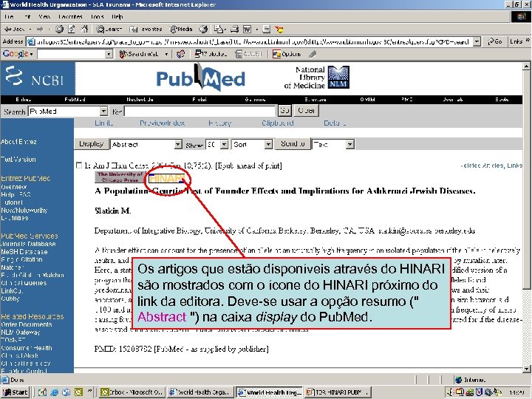Select OMIM in the black navigation bar
532x399 pixels.
point(367,100)
